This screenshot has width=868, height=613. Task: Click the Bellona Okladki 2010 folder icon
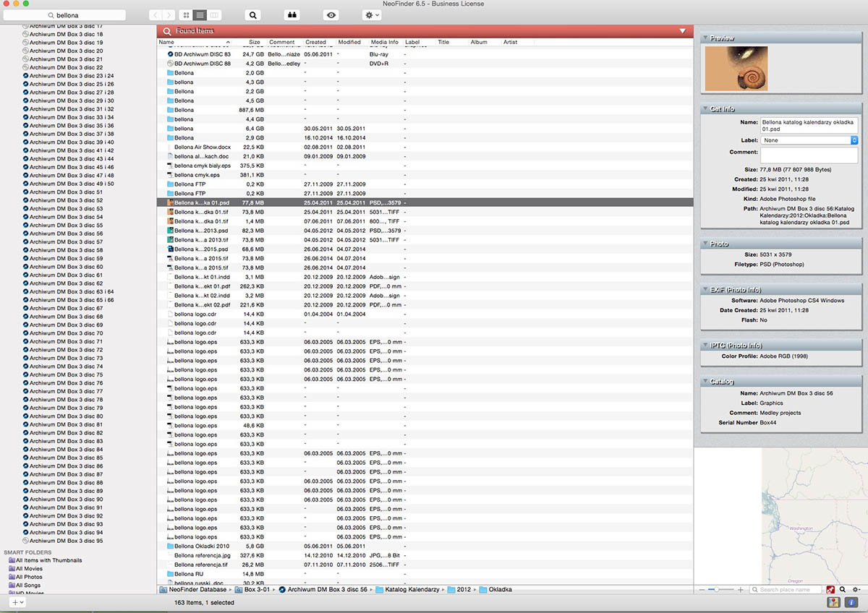point(171,546)
